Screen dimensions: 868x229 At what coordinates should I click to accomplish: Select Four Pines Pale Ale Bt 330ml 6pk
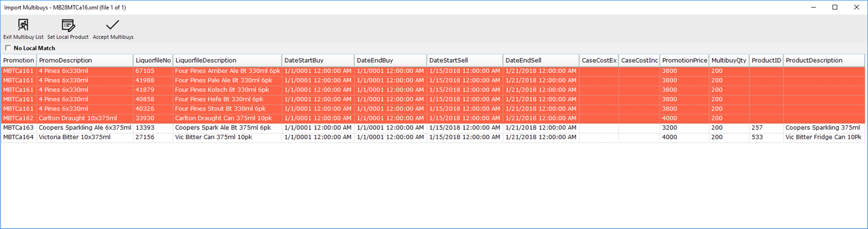pyautogui.click(x=227, y=80)
